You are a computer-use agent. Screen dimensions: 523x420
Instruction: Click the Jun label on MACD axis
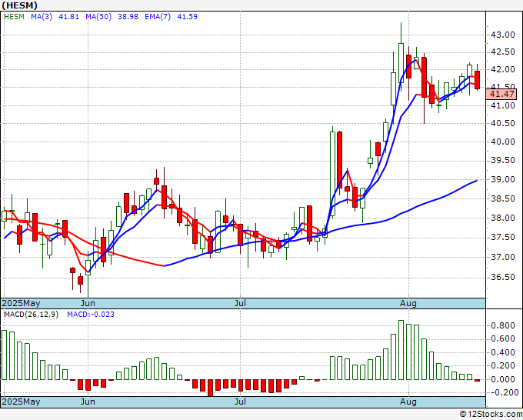click(x=88, y=402)
